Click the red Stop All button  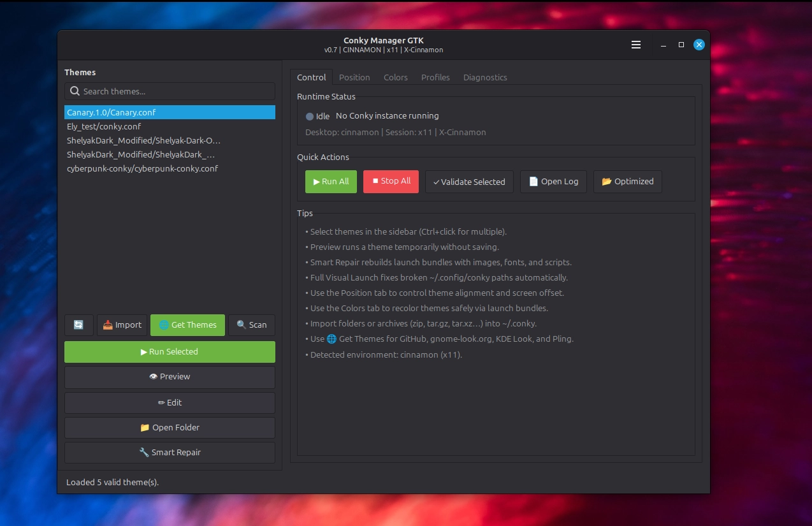[x=391, y=181]
